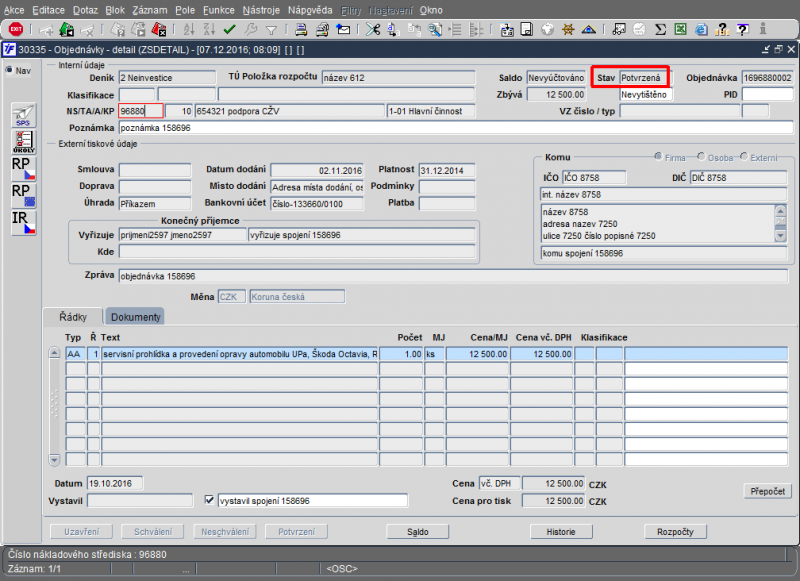Click the red EXIT toolbar icon
Screen dimensions: 800x581
pyautogui.click(x=16, y=29)
